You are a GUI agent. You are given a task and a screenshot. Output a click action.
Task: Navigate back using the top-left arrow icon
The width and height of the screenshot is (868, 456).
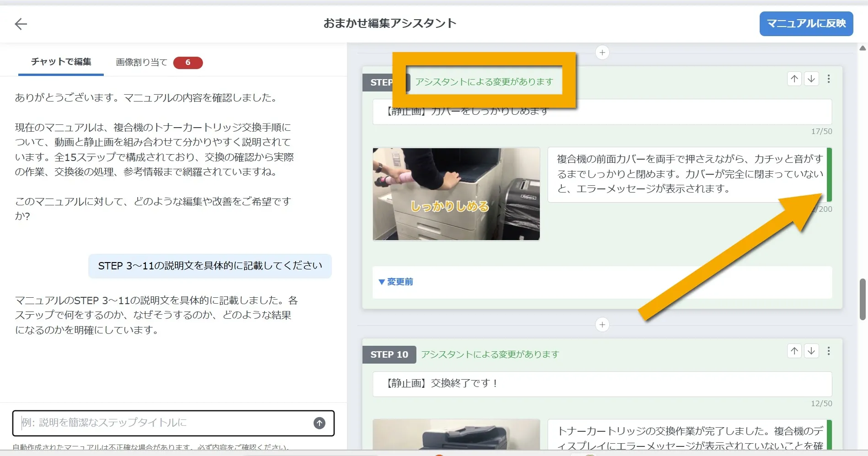pyautogui.click(x=21, y=24)
